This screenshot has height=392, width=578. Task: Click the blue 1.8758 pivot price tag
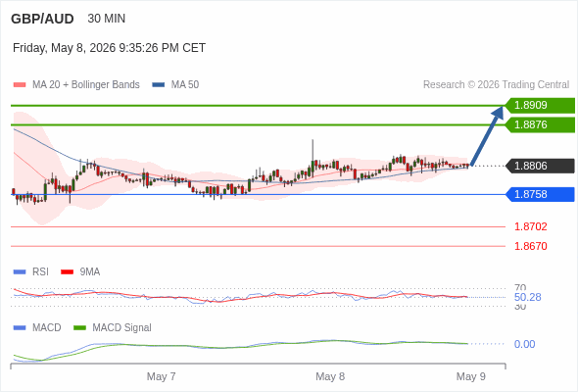(x=540, y=194)
